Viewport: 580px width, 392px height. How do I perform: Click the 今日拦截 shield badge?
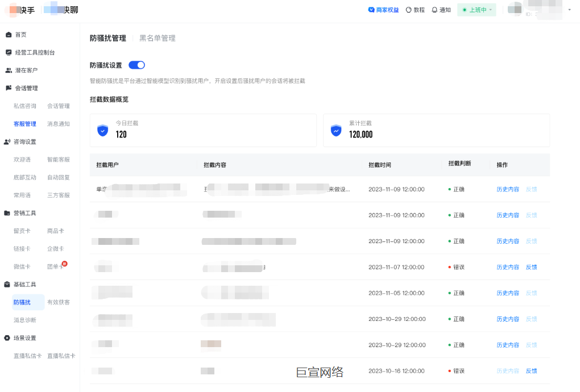[x=102, y=130]
